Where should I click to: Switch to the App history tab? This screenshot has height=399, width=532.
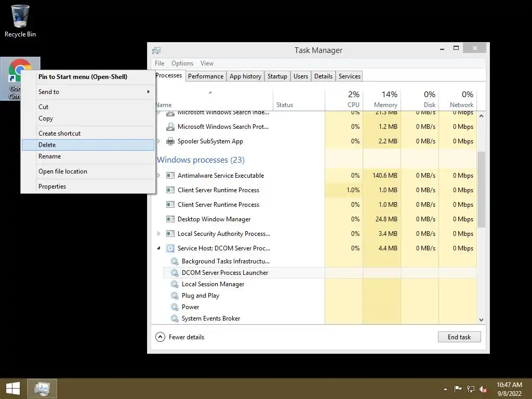point(245,76)
